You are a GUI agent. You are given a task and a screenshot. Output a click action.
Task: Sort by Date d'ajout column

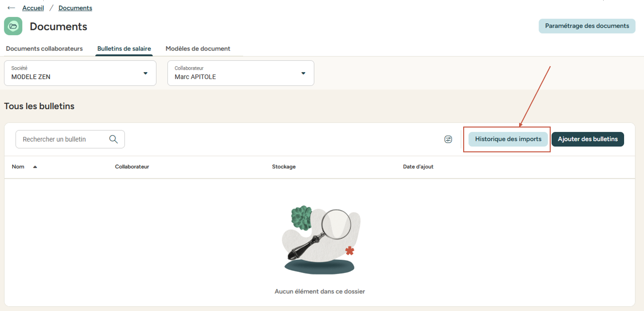[418, 167]
